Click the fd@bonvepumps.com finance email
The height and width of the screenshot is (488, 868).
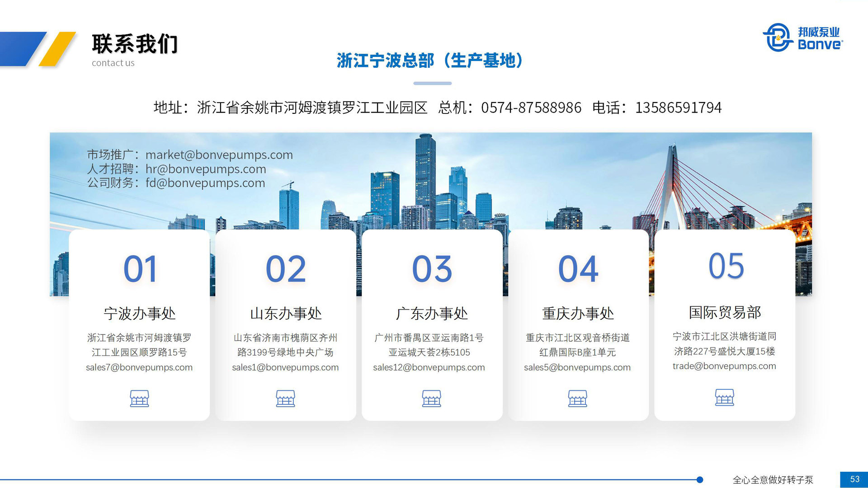205,183
